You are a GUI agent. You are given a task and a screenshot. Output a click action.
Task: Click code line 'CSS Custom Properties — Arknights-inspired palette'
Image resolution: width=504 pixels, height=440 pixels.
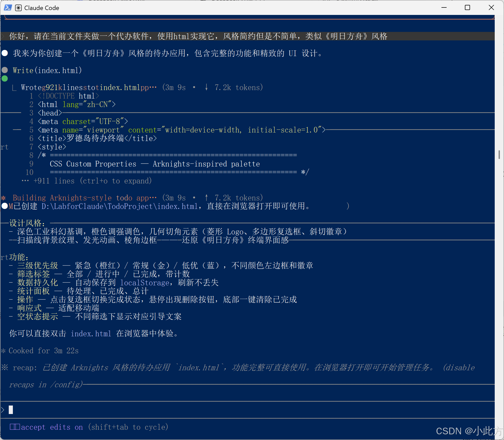click(x=155, y=164)
